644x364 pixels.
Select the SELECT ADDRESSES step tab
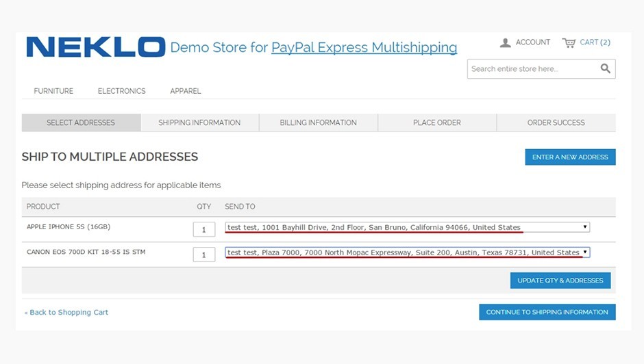coord(81,122)
